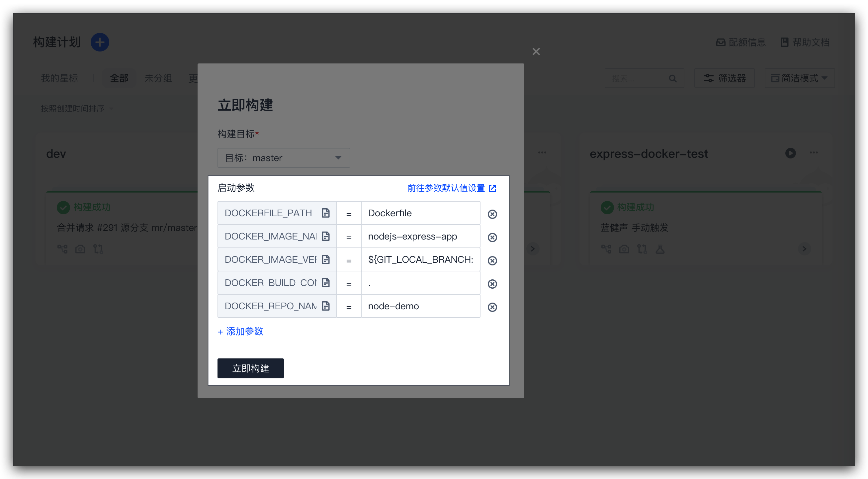Image resolution: width=868 pixels, height=479 pixels.
Task: Open the 按照创建时间排序 sort dropdown
Action: click(77, 109)
